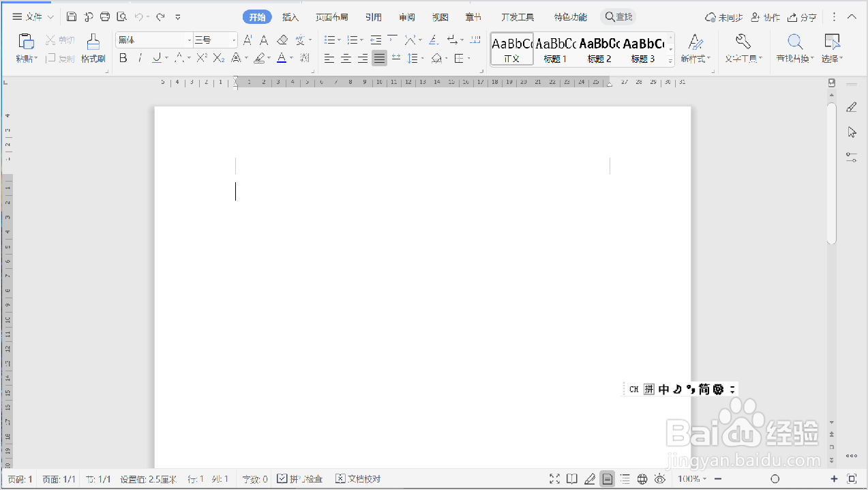
Task: Toggle Bold formatting
Action: pyautogui.click(x=123, y=59)
